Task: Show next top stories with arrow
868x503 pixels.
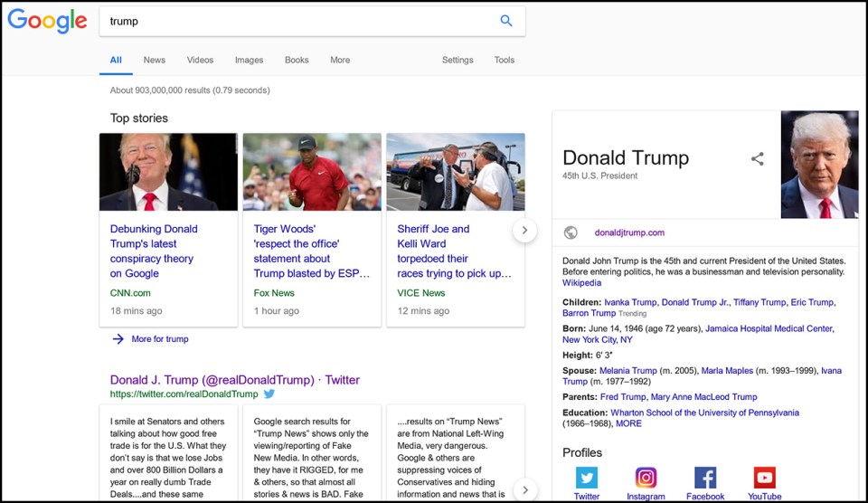Action: pyautogui.click(x=524, y=231)
